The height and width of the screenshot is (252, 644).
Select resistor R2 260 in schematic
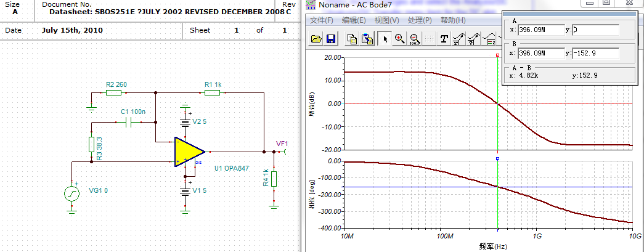(x=113, y=93)
